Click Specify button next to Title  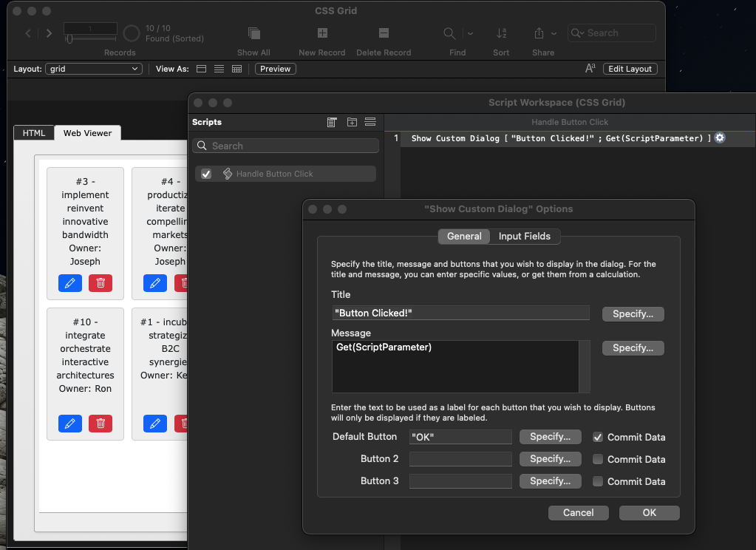633,314
